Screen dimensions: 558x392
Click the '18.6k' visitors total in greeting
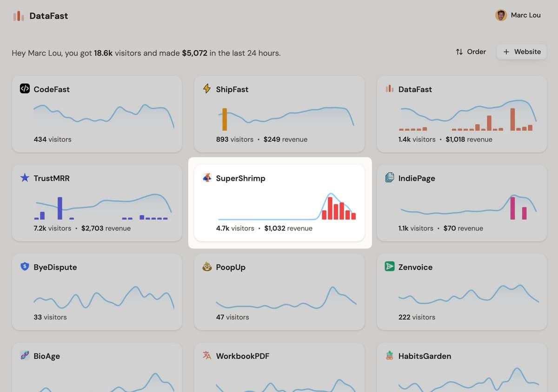pos(103,53)
